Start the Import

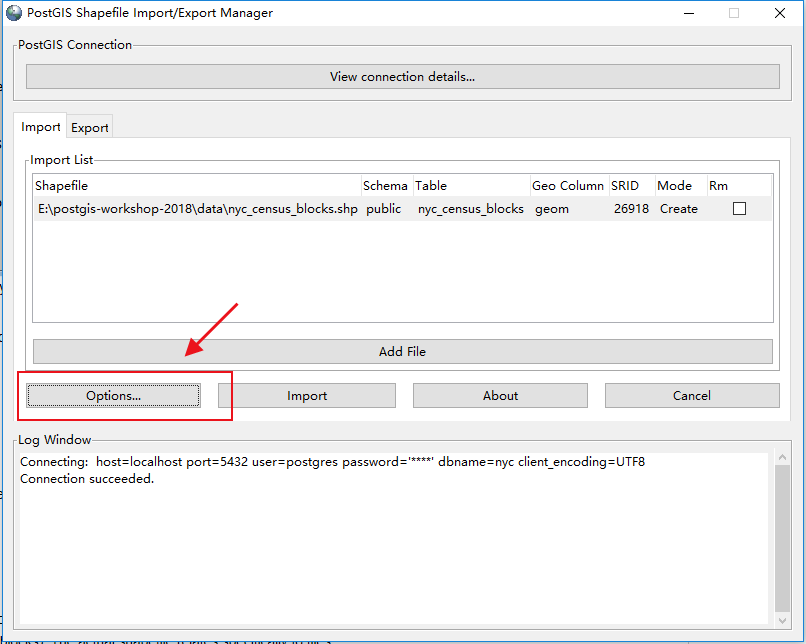pos(307,396)
